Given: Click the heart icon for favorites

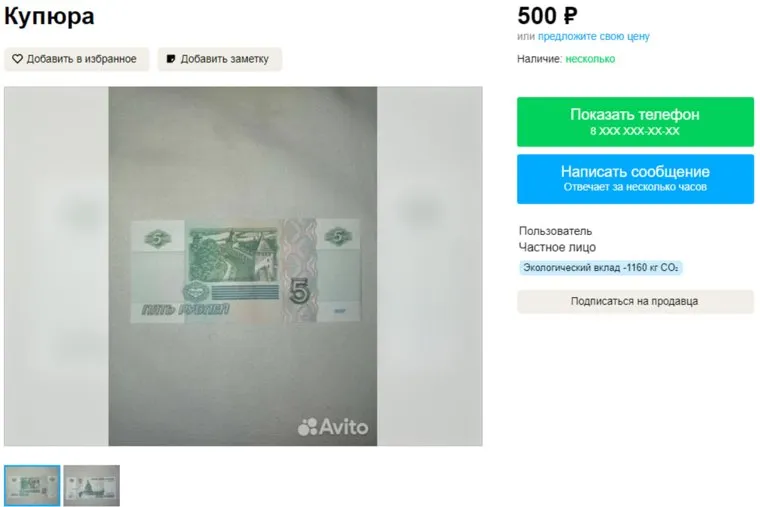Looking at the screenshot, I should click(x=17, y=59).
